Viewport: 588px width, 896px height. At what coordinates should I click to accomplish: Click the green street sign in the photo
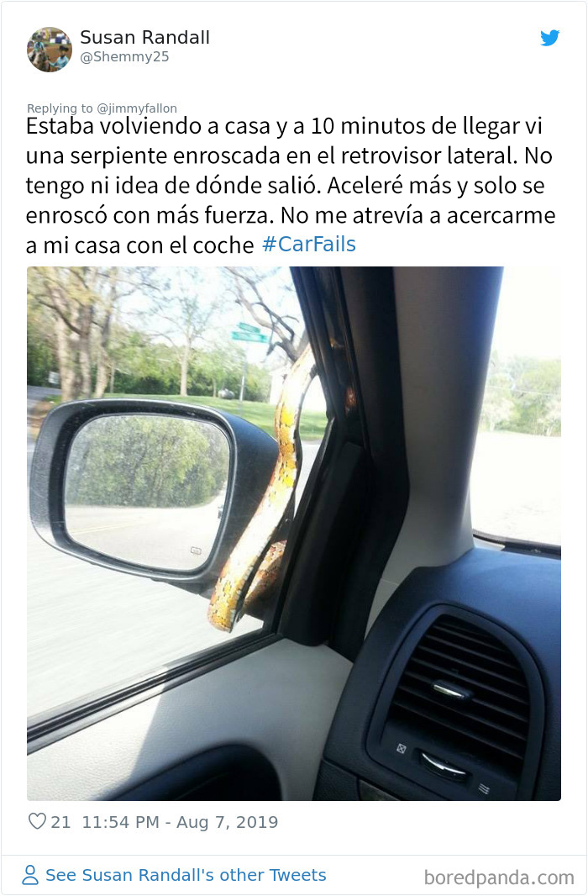(249, 333)
